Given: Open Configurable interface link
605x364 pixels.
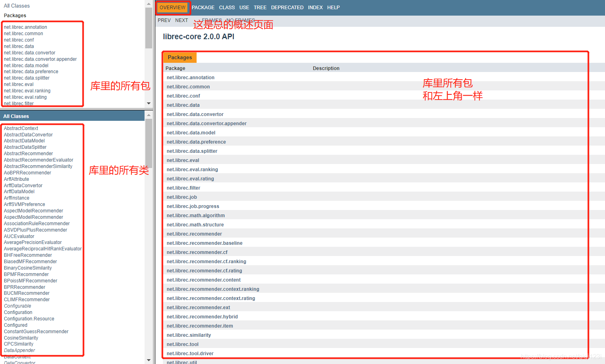Looking at the screenshot, I should point(18,306).
